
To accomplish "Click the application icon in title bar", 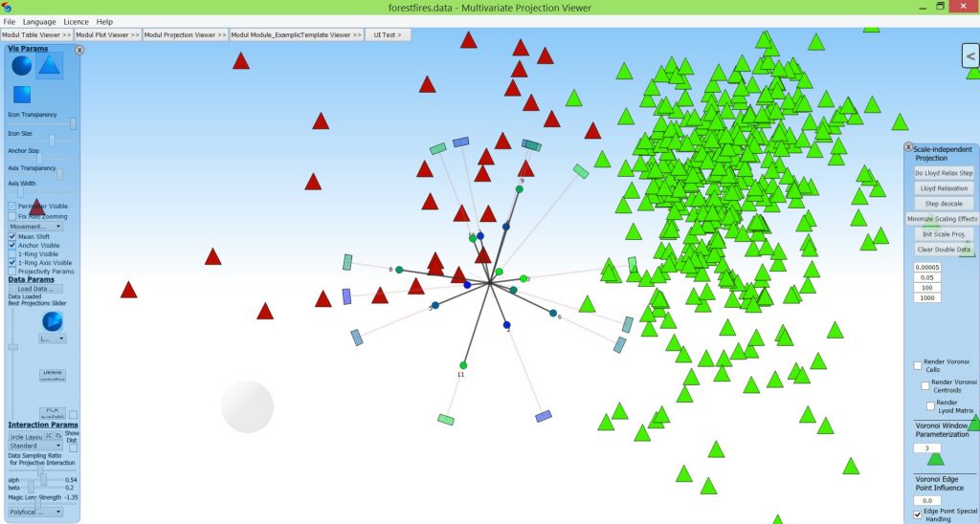I will tap(8, 8).
